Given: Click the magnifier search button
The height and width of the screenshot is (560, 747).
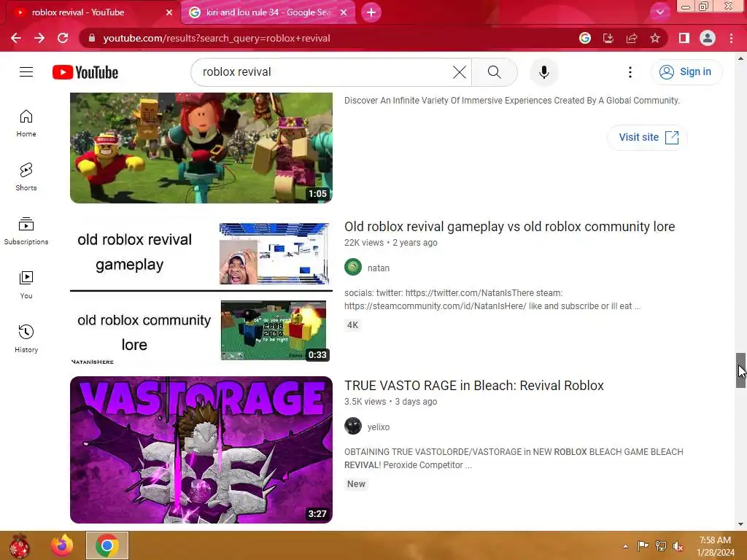Looking at the screenshot, I should point(494,72).
